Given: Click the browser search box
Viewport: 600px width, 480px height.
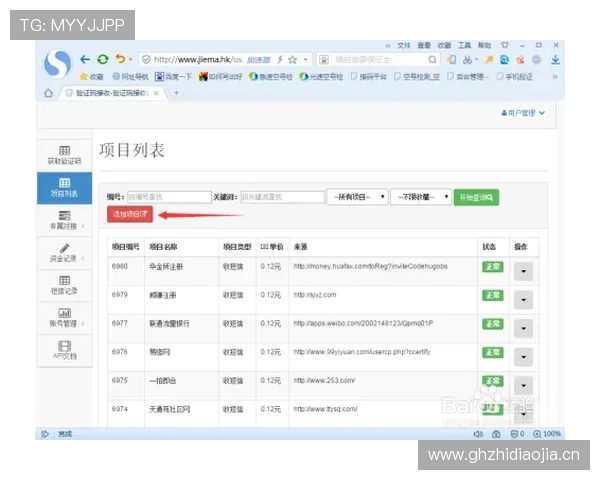Looking at the screenshot, I should [379, 60].
